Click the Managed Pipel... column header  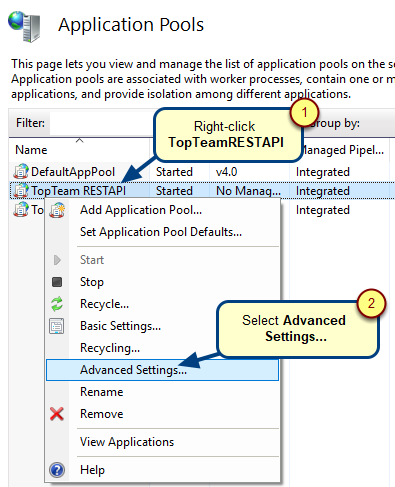pos(342,150)
